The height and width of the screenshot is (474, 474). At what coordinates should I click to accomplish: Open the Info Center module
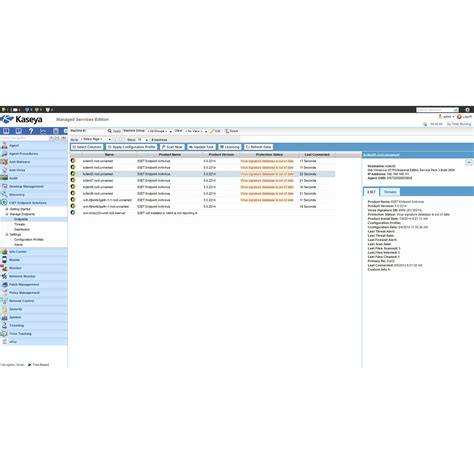pos(34,252)
